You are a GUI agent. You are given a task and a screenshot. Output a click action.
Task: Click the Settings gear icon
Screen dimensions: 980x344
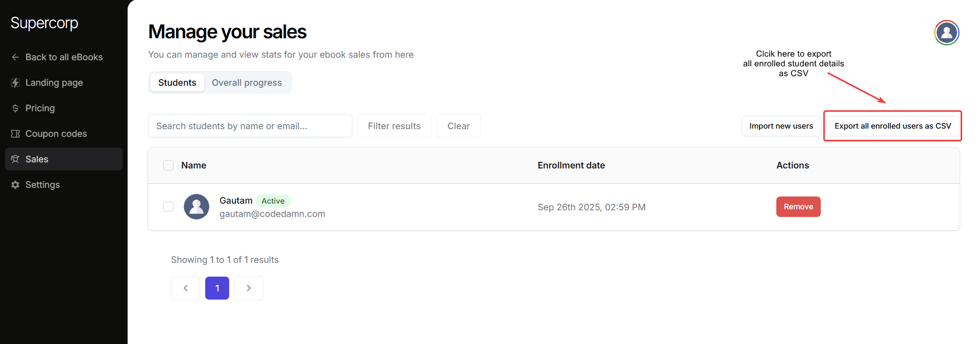(15, 185)
